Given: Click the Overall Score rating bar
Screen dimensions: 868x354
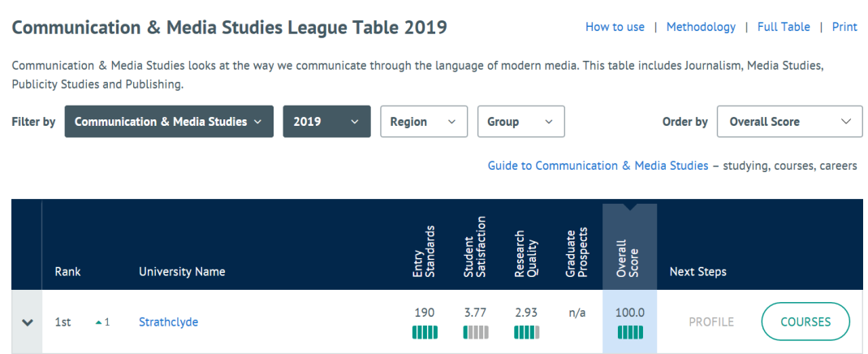Looking at the screenshot, I should 630,332.
